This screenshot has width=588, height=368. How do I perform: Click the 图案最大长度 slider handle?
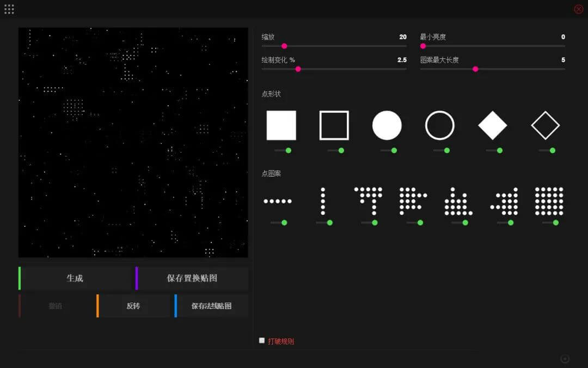point(475,69)
